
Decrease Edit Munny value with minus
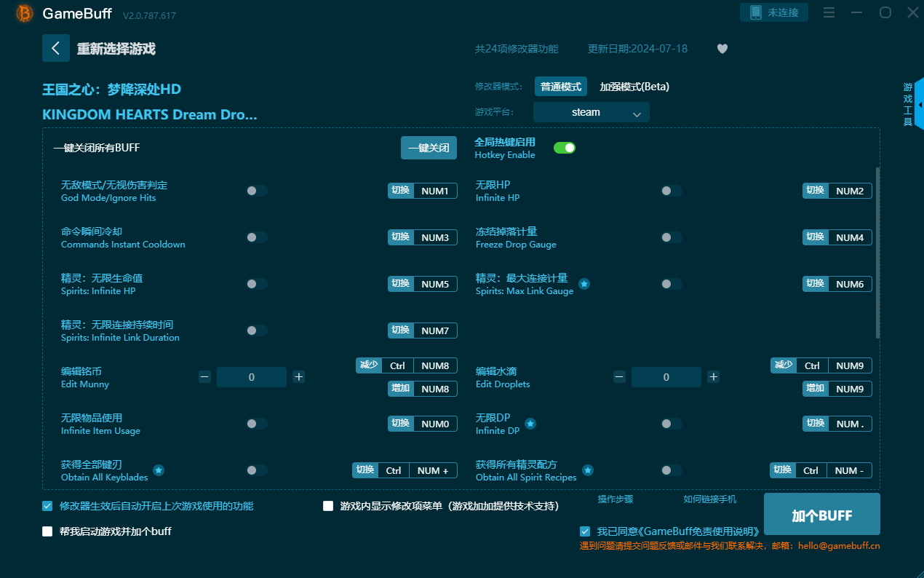click(204, 377)
